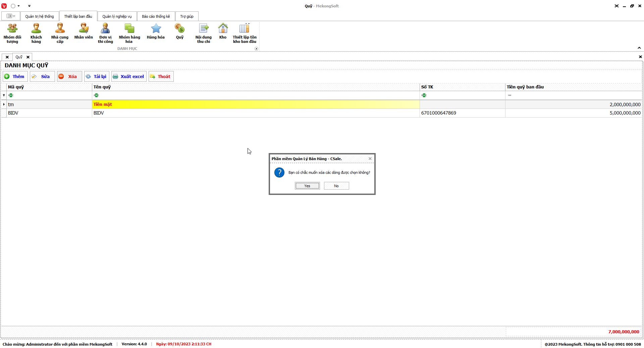Select the 2,000,000,000 amount cell
This screenshot has height=348, width=644.
[574, 105]
